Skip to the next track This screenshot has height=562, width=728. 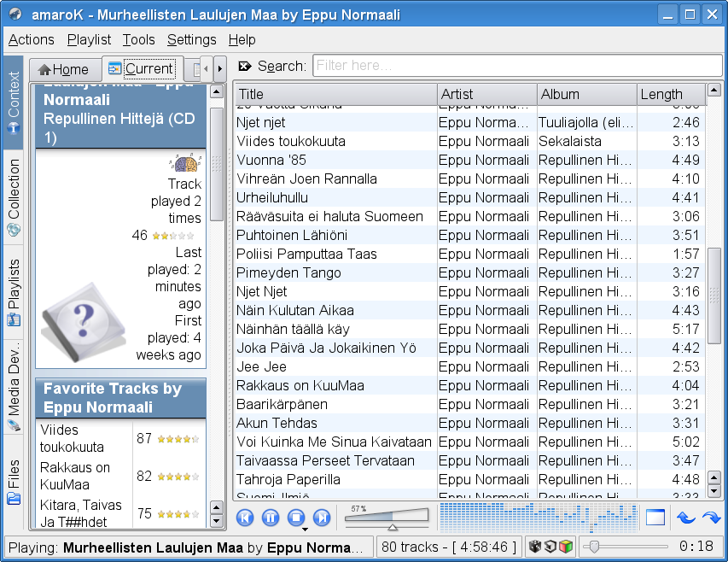(322, 518)
